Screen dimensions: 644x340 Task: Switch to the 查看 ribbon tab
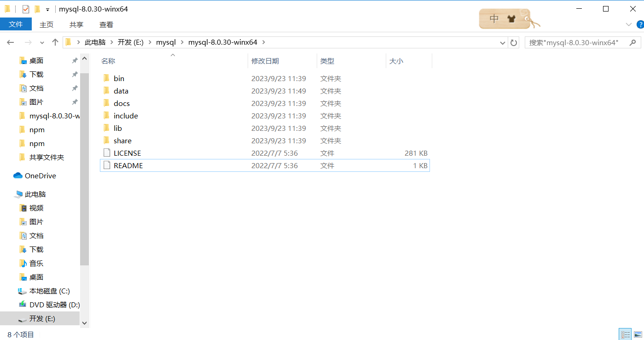(x=106, y=24)
